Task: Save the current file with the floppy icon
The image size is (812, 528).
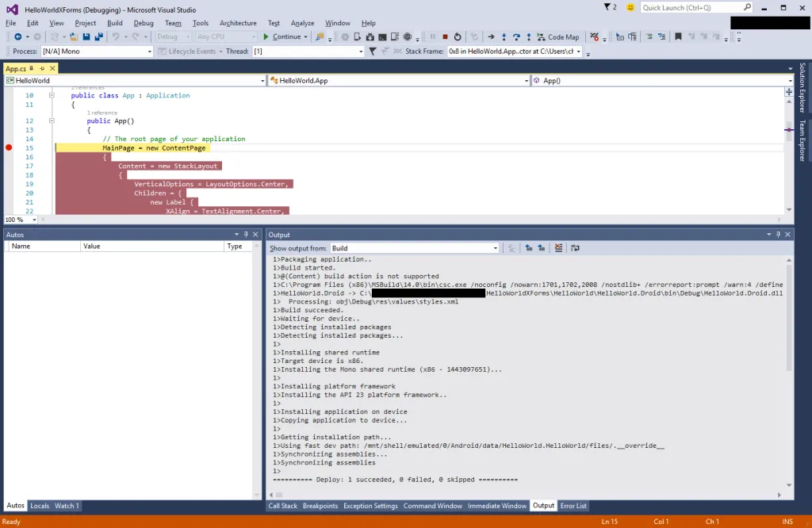Action: pos(86,36)
